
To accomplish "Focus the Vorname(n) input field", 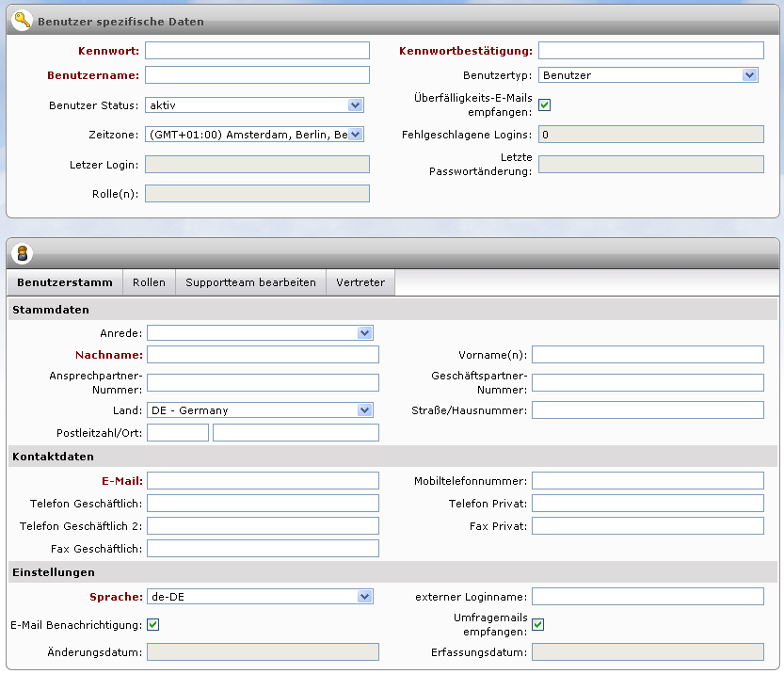I will (648, 355).
